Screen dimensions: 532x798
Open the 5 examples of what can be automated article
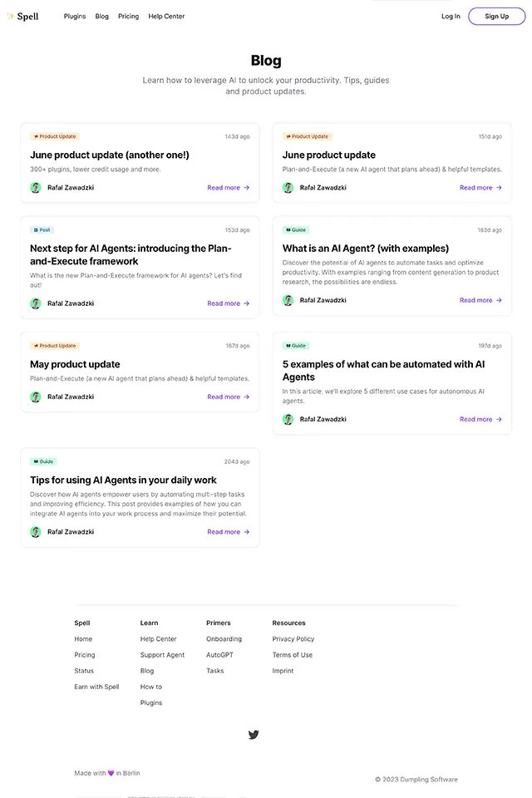[383, 371]
